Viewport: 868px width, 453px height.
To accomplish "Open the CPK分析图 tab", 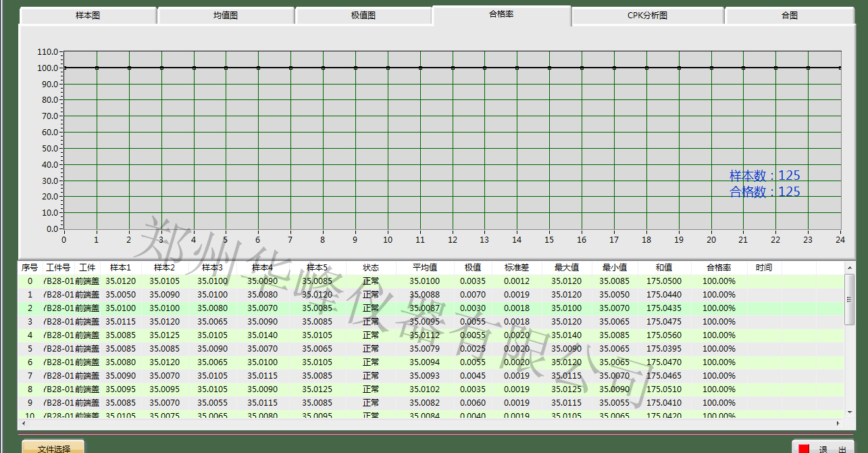I will (647, 16).
